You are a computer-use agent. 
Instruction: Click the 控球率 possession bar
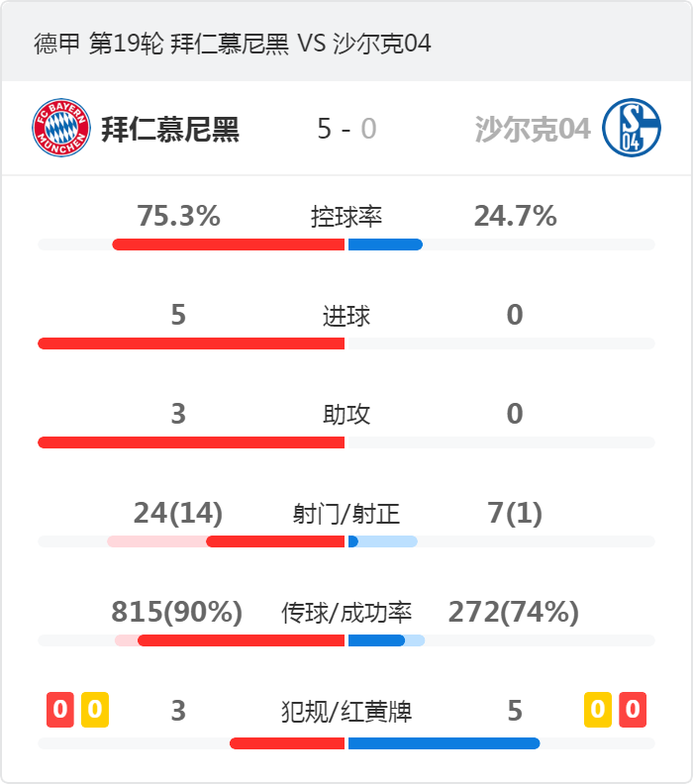(346, 245)
